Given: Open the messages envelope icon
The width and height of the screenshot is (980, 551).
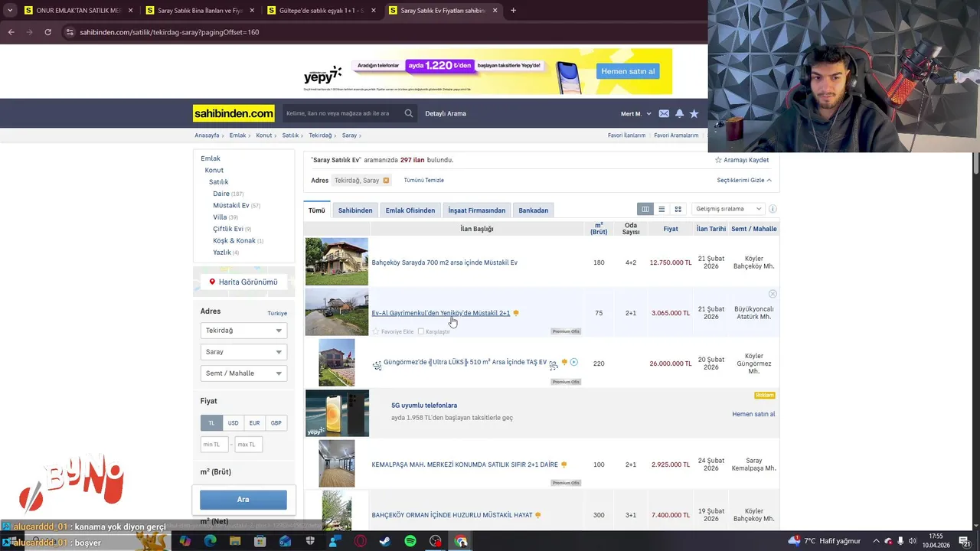Looking at the screenshot, I should (x=664, y=113).
